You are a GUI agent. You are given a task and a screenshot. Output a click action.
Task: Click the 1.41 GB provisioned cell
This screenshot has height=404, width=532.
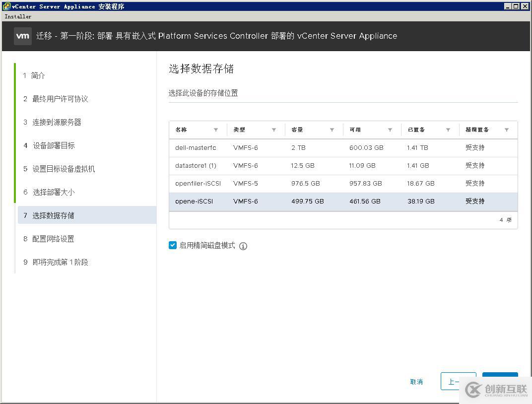pyautogui.click(x=418, y=166)
